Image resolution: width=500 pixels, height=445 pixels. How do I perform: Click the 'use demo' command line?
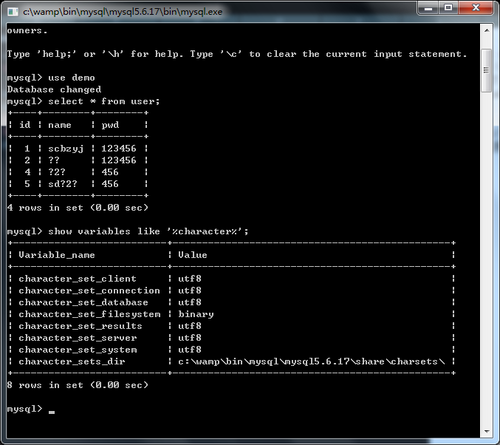[x=51, y=78]
